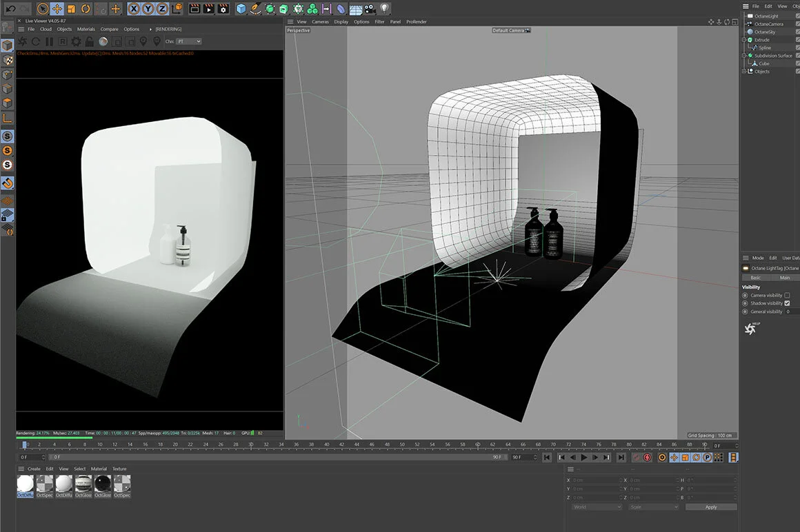This screenshot has width=800, height=532.
Task: Click the Rotate tool in top toolbar
Action: [x=86, y=9]
